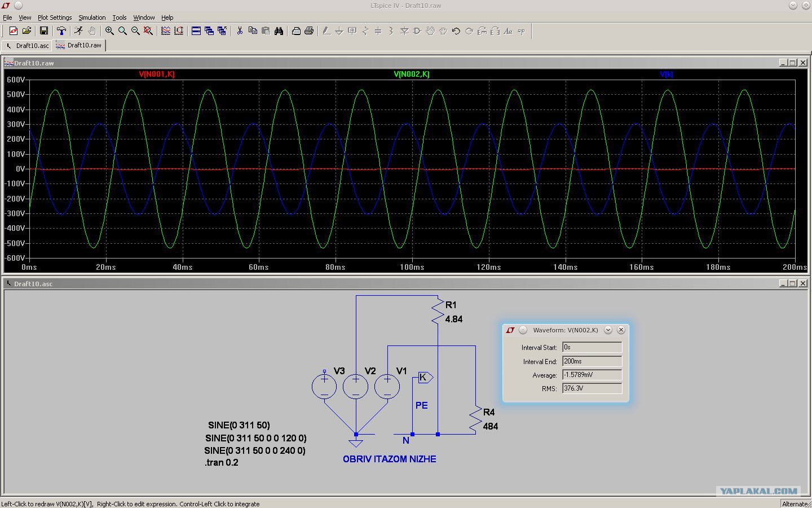The width and height of the screenshot is (812, 508).
Task: Click the blue V(k) trace label
Action: tap(667, 74)
